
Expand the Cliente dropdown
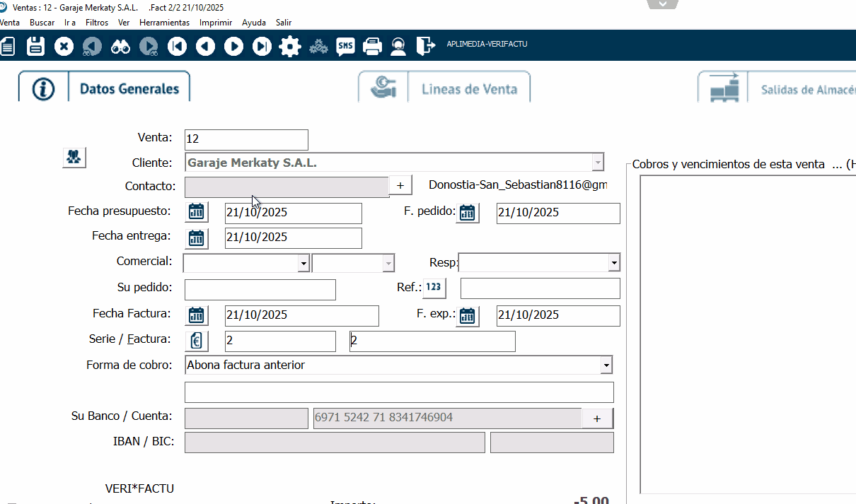598,163
